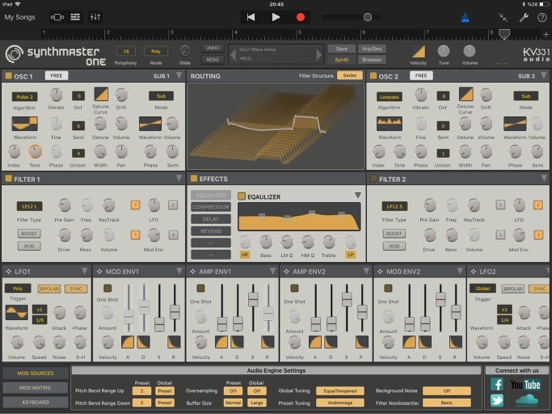
Task: Toggle OSC 2 enable square
Action: (373, 76)
